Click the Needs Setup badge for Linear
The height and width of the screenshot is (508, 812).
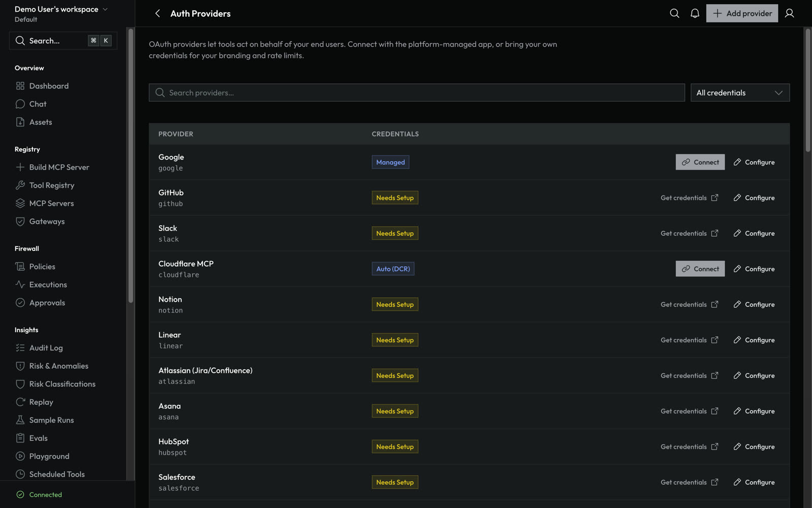coord(395,340)
